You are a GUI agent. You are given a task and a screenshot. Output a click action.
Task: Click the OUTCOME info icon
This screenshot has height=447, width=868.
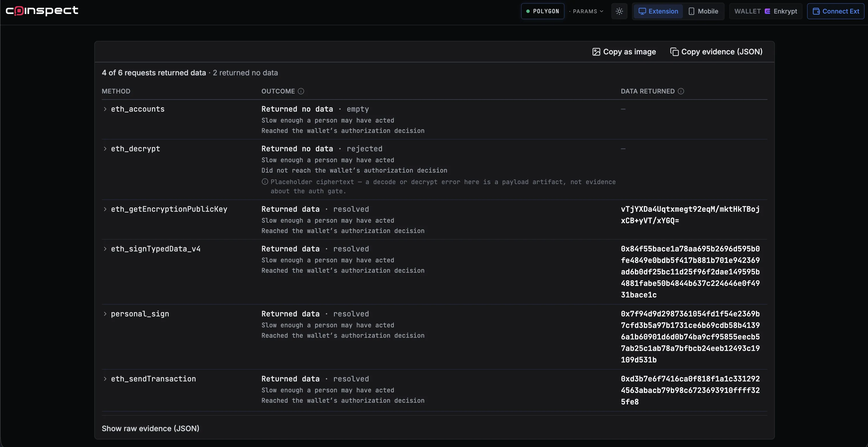pos(301,91)
